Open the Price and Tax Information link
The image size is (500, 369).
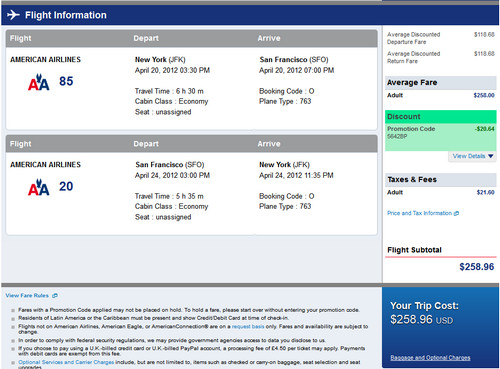[419, 213]
